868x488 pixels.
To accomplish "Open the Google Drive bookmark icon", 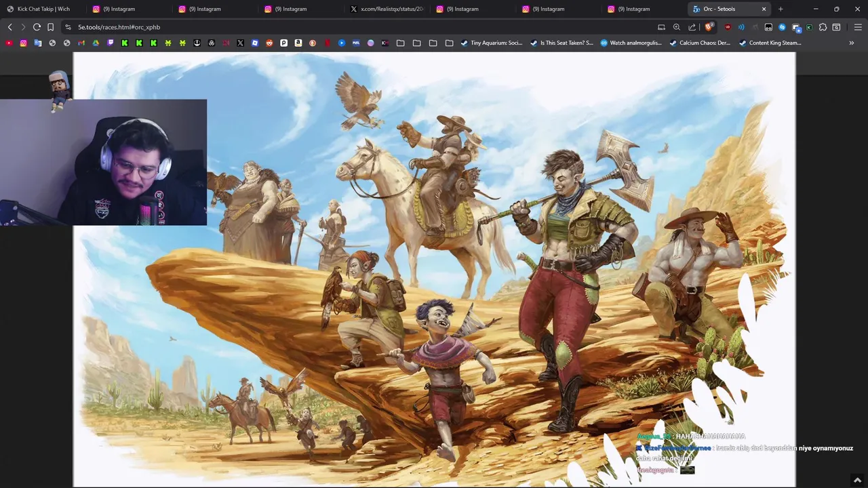I will 96,43.
